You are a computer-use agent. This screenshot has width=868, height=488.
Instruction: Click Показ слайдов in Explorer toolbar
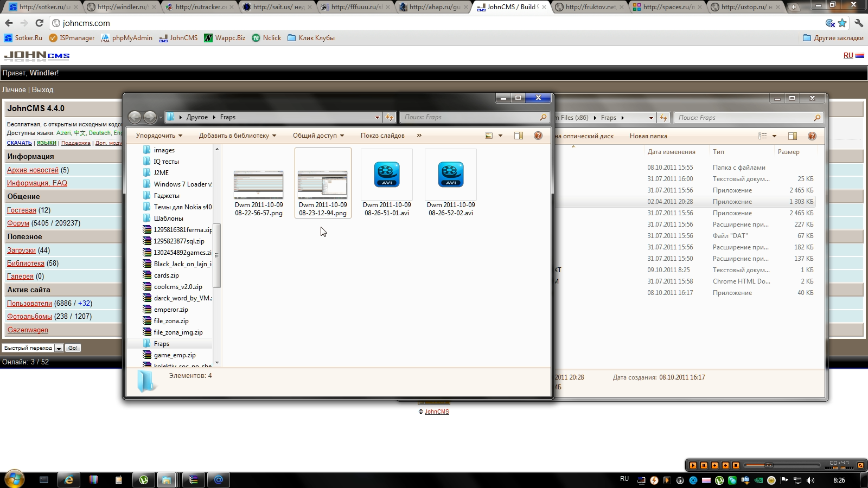tap(382, 136)
